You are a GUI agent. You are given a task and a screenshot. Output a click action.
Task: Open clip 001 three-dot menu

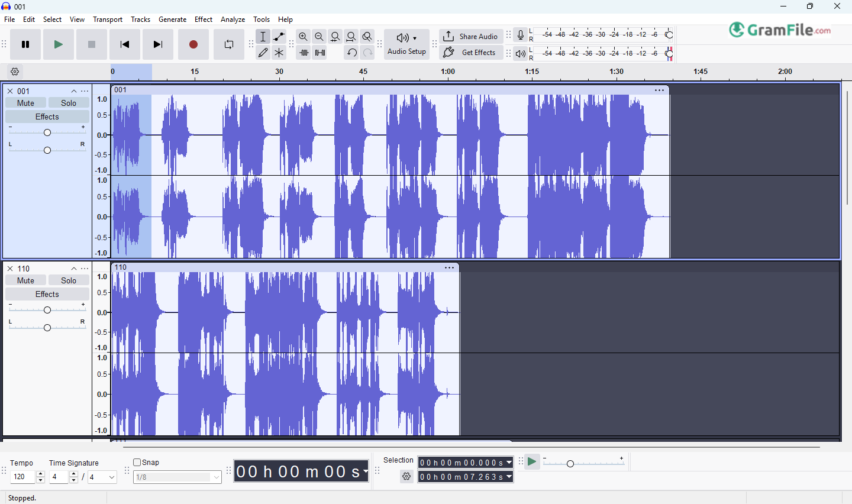pyautogui.click(x=660, y=90)
